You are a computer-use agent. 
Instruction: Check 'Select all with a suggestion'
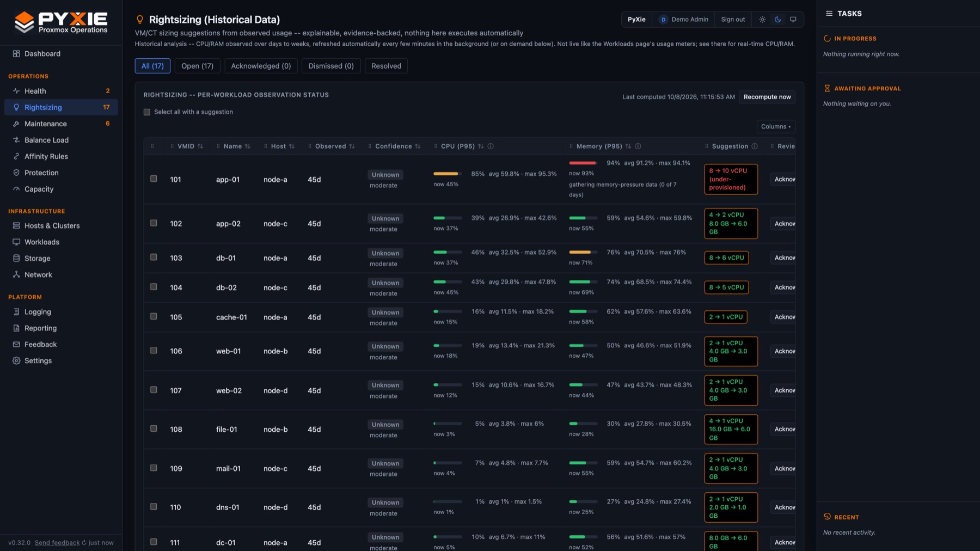(x=147, y=112)
